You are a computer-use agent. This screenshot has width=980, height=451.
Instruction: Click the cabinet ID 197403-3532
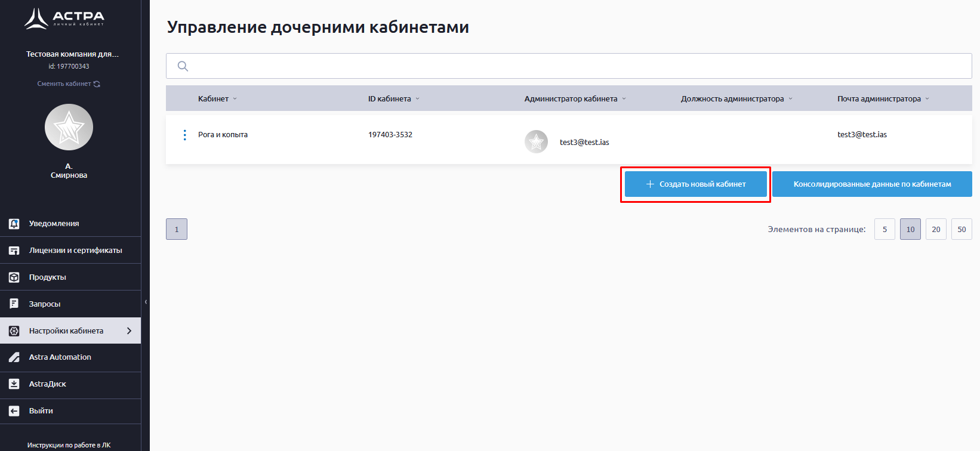[x=390, y=135]
